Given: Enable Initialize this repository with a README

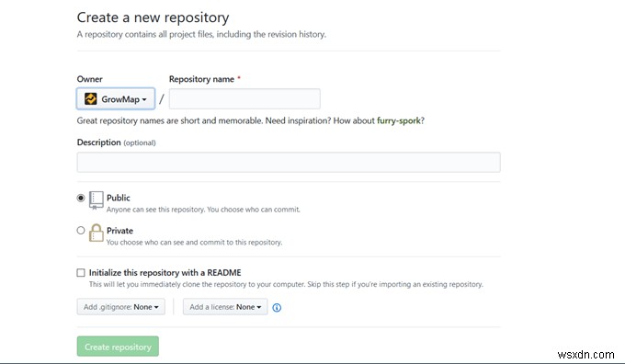Looking at the screenshot, I should click(x=81, y=273).
